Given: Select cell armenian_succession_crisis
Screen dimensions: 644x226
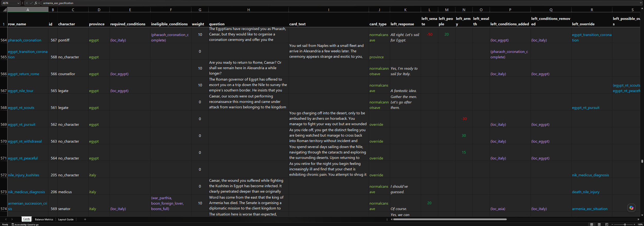Looking at the screenshot, I should click(28, 203).
